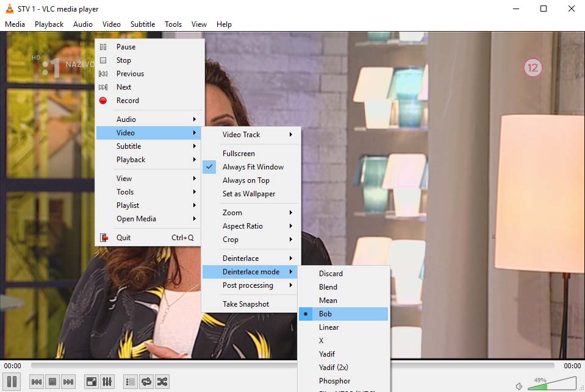
Task: Expand the Tools submenu in context menu
Action: pos(148,192)
